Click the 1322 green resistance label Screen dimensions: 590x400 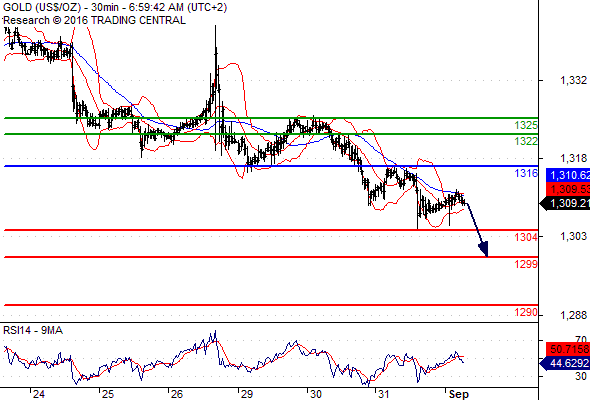point(526,141)
